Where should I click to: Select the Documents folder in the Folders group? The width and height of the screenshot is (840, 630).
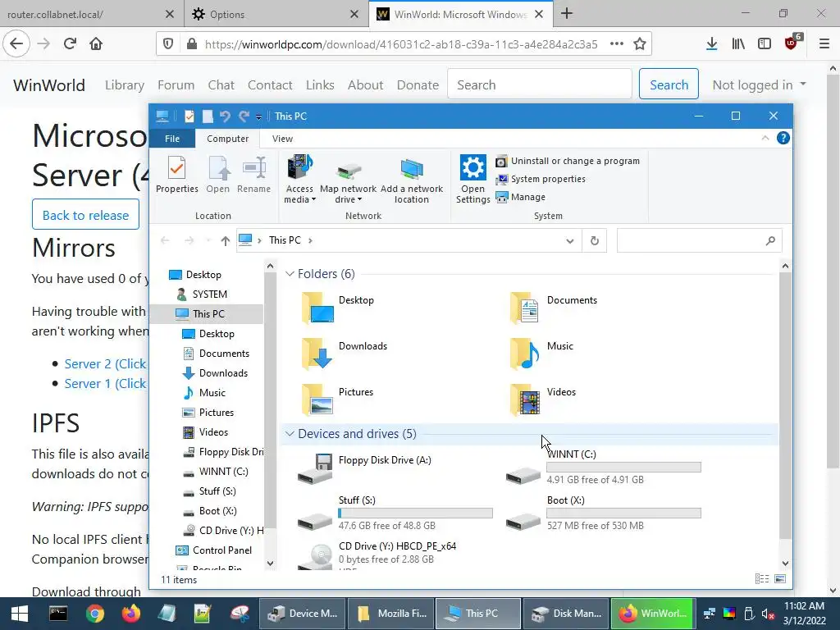tap(554, 308)
